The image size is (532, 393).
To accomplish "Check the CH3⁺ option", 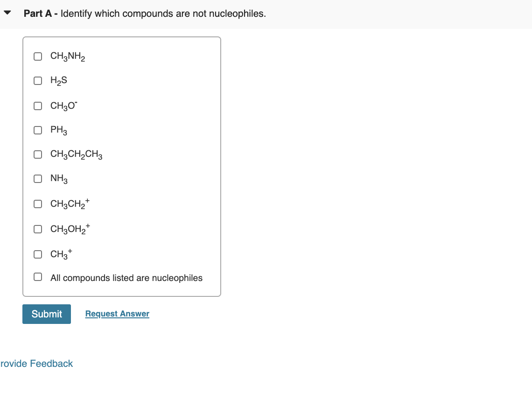I will [38, 254].
